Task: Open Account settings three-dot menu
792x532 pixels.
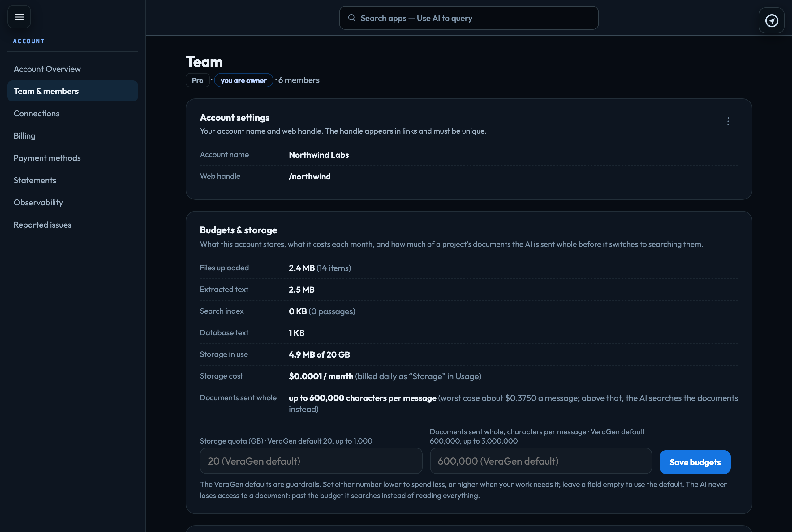Action: [x=728, y=121]
